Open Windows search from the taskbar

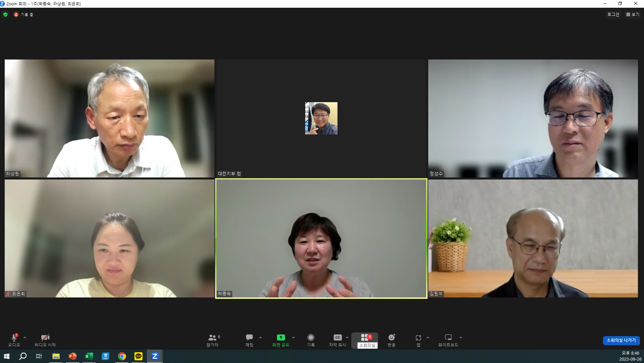(23, 356)
